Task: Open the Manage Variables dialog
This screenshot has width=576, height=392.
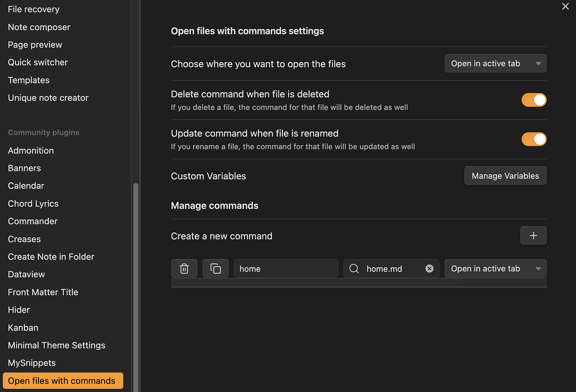Action: [505, 175]
